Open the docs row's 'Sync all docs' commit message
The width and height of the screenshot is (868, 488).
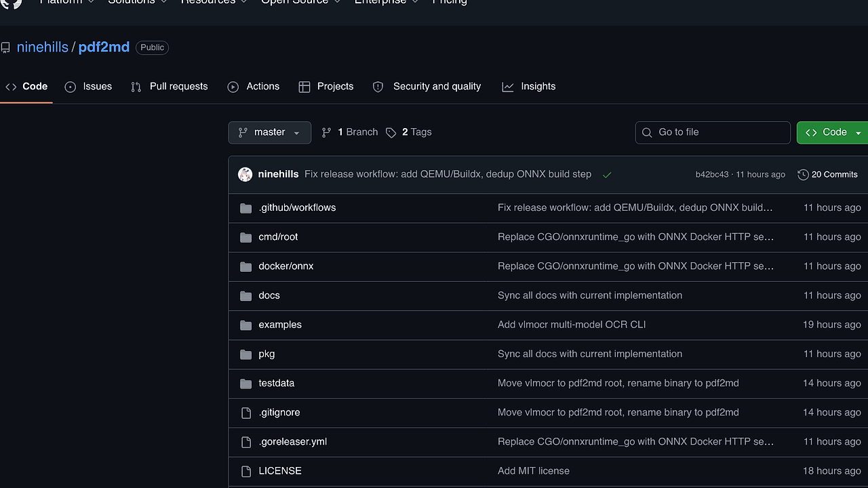590,296
